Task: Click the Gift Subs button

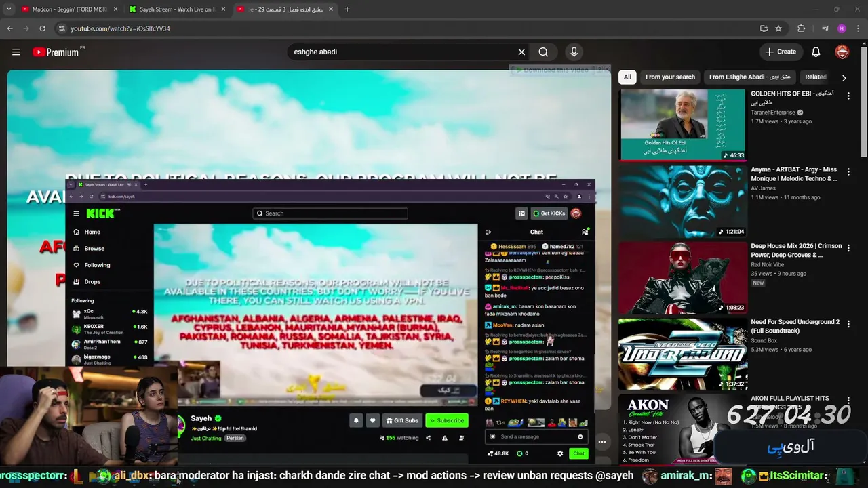Action: (402, 420)
